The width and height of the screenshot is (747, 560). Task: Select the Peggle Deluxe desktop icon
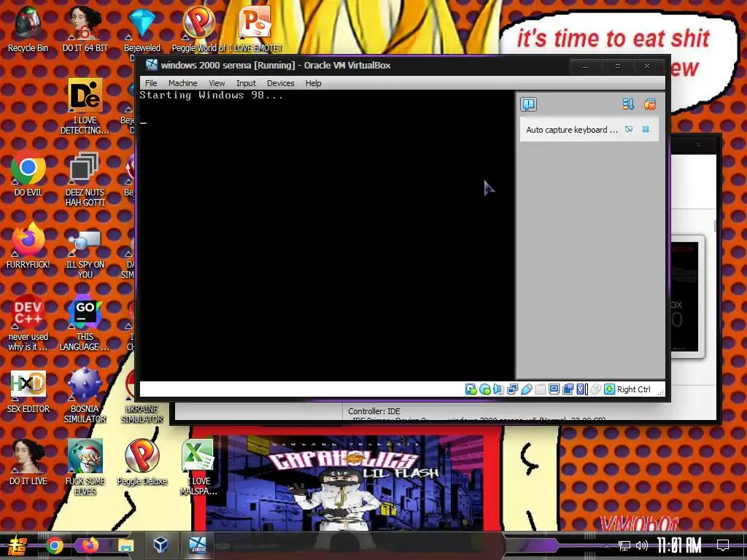click(x=142, y=462)
